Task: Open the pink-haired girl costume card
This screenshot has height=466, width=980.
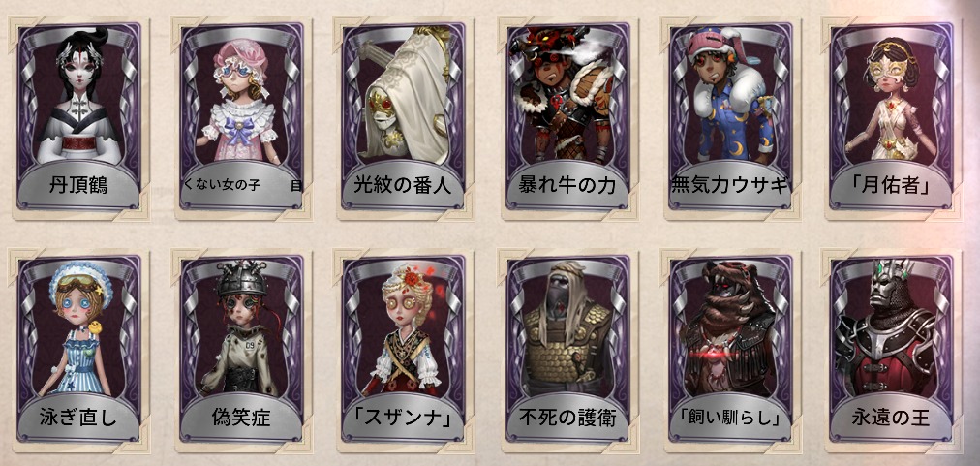Action: pyautogui.click(x=242, y=117)
